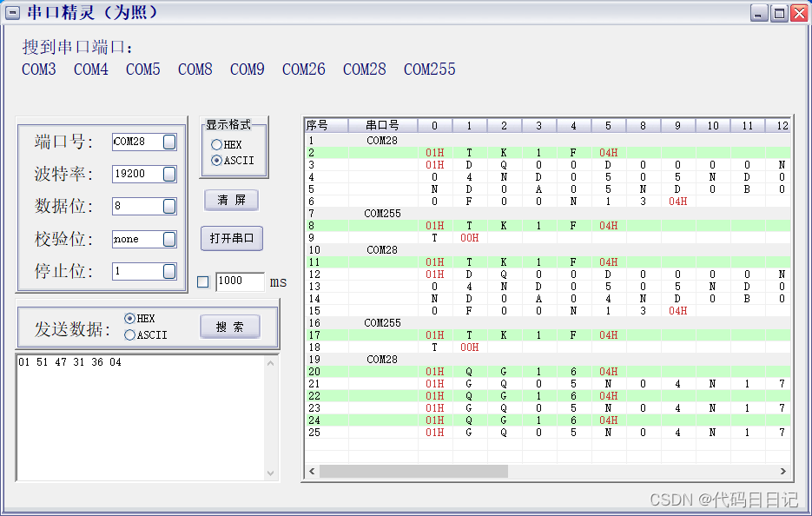Close the 串口精灵 window
812x516 pixels.
coord(799,13)
